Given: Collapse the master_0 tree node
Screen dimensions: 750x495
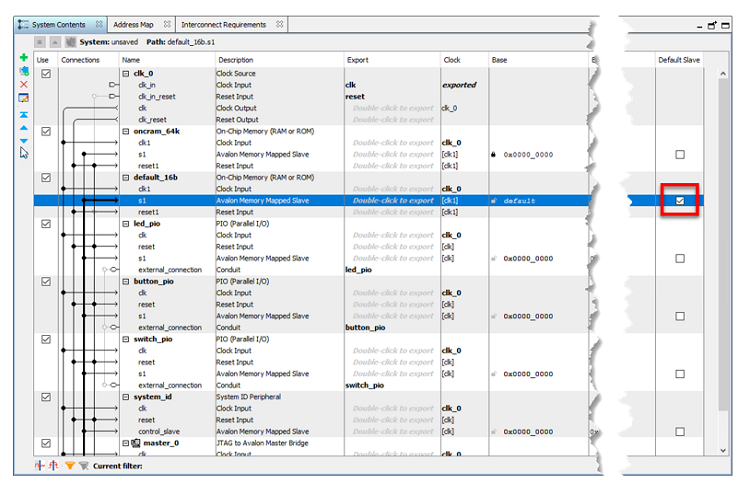Looking at the screenshot, I should (126, 443).
